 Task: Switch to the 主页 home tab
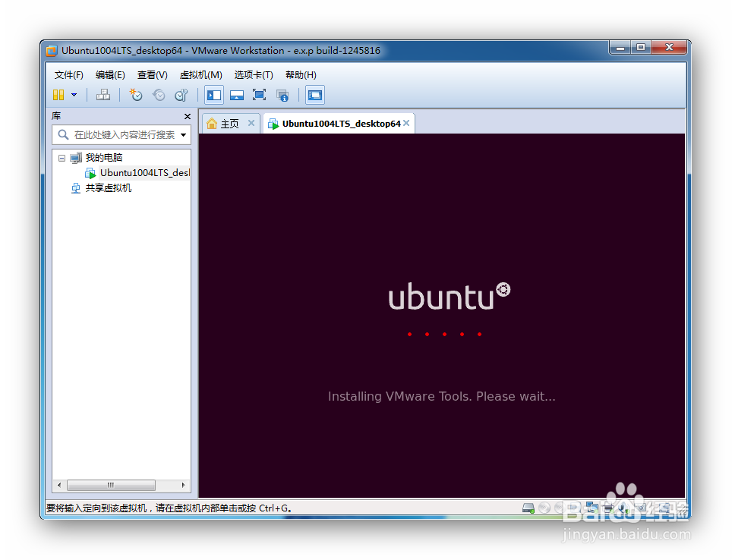[229, 124]
